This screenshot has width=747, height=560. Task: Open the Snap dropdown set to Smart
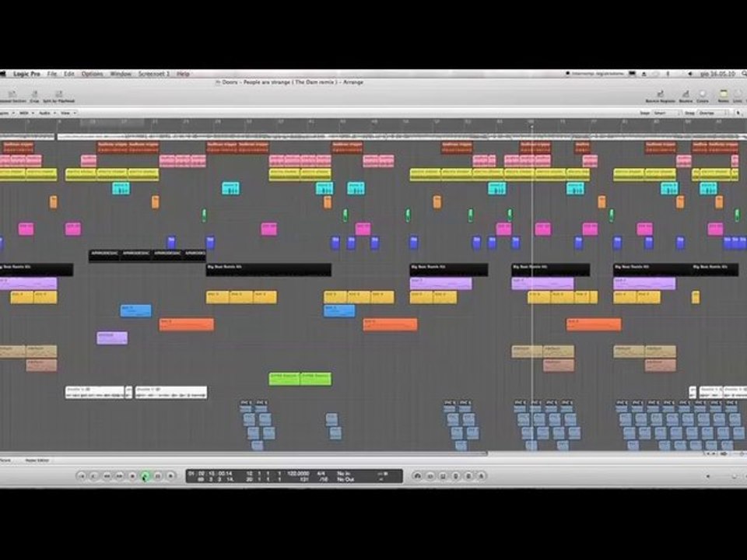coord(668,114)
